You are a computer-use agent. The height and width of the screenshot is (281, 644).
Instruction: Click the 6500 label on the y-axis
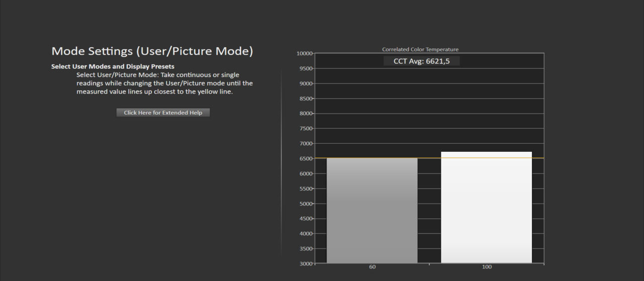[x=306, y=159]
